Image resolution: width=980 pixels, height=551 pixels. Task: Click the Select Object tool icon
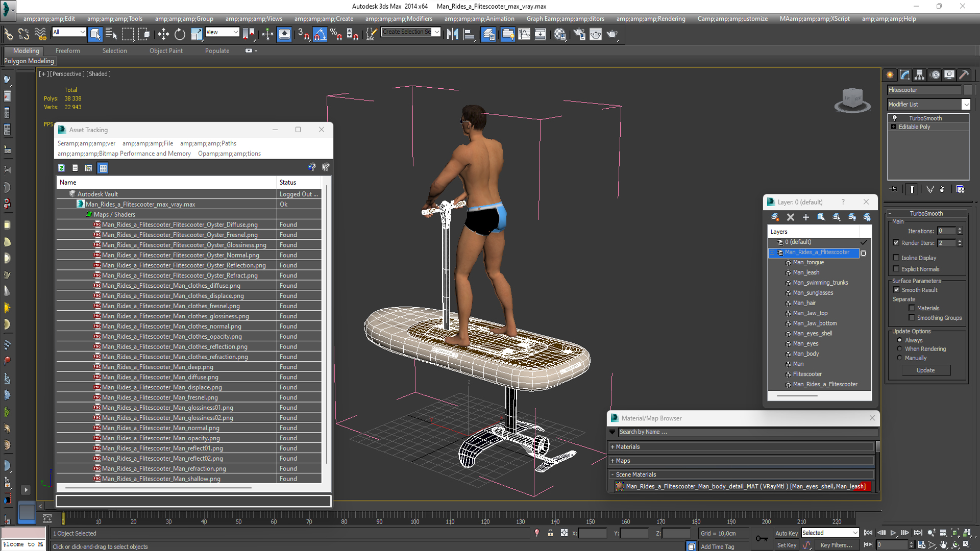pos(95,34)
